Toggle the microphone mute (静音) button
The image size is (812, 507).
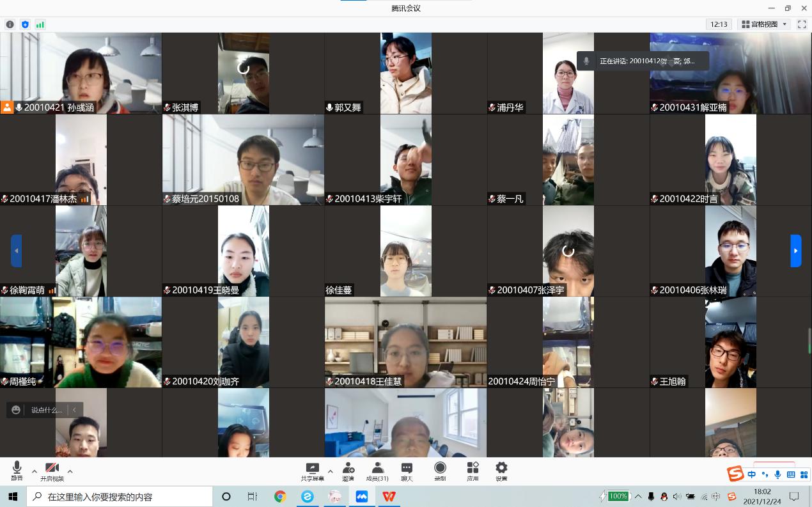click(17, 471)
